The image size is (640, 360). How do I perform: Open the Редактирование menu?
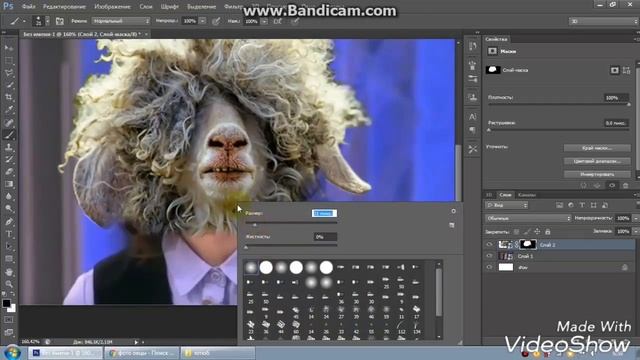(64, 7)
